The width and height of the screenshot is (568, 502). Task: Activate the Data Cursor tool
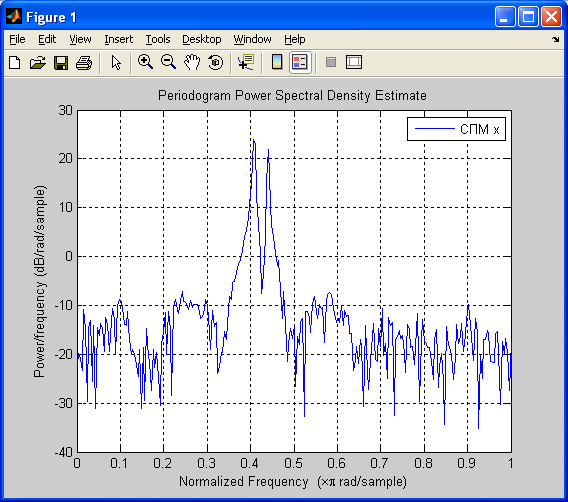pyautogui.click(x=246, y=62)
